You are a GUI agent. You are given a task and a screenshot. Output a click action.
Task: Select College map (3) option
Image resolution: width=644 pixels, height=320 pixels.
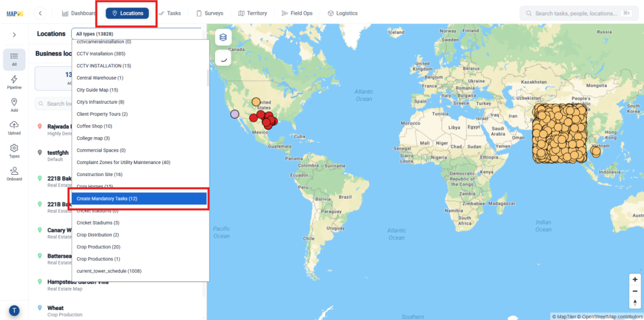[140, 138]
